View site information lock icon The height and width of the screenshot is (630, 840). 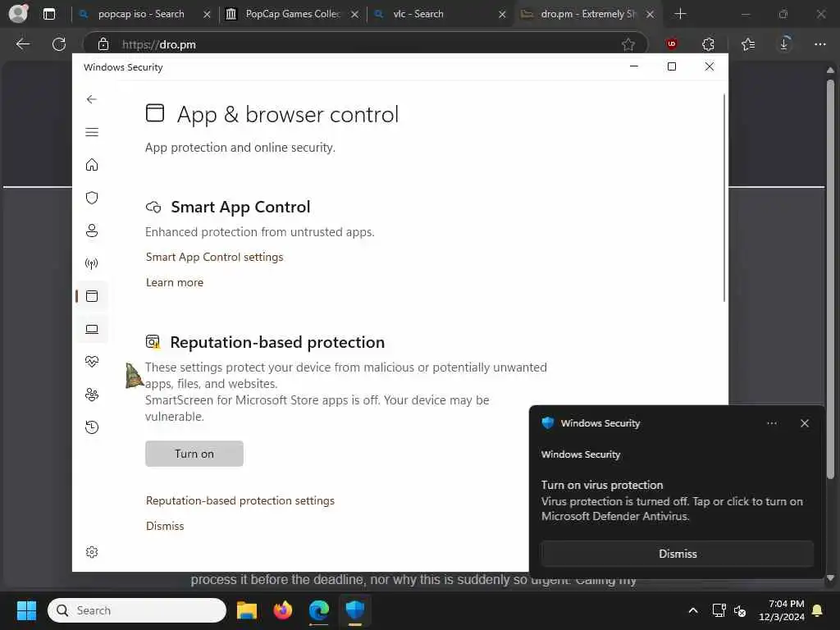(x=103, y=44)
